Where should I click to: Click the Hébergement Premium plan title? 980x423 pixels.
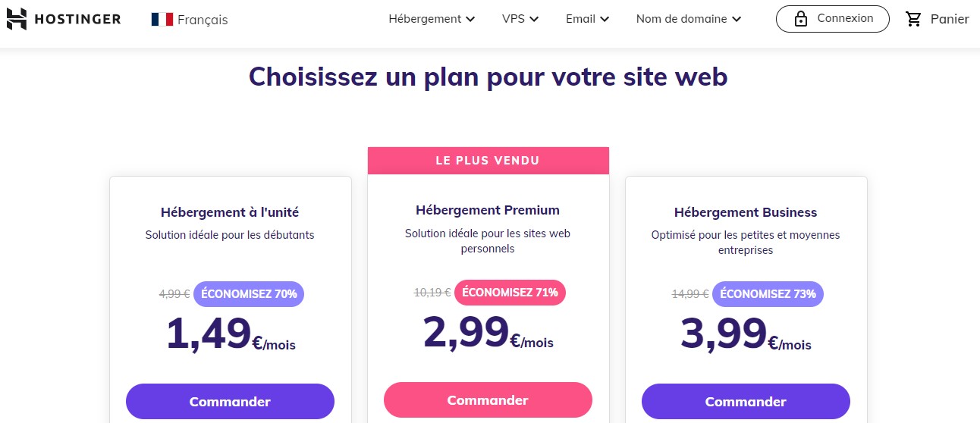(x=488, y=210)
